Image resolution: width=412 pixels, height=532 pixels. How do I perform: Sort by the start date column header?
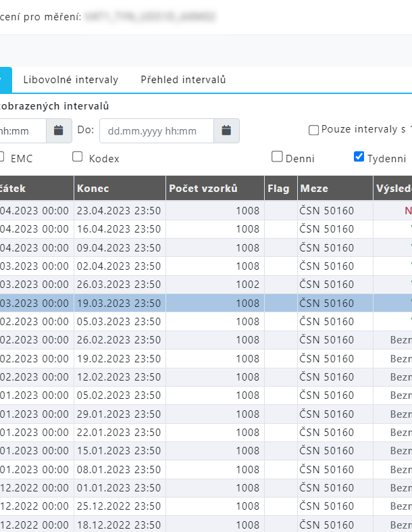point(36,189)
